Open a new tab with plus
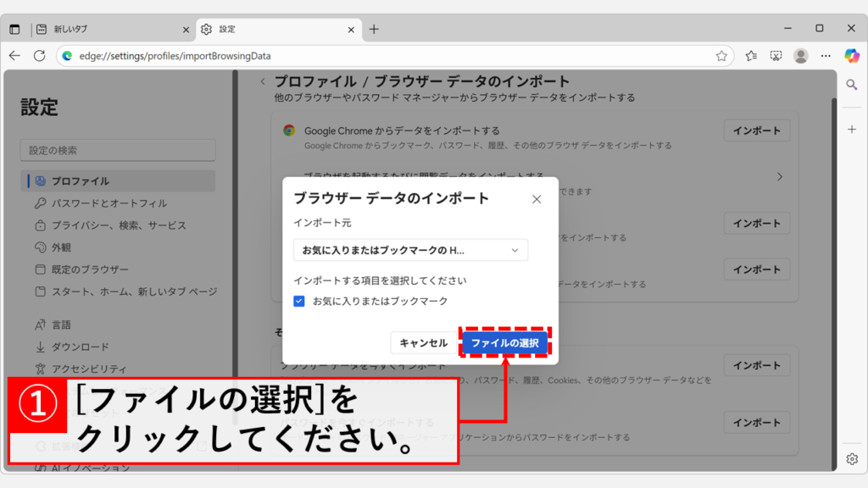This screenshot has height=488, width=868. click(374, 30)
